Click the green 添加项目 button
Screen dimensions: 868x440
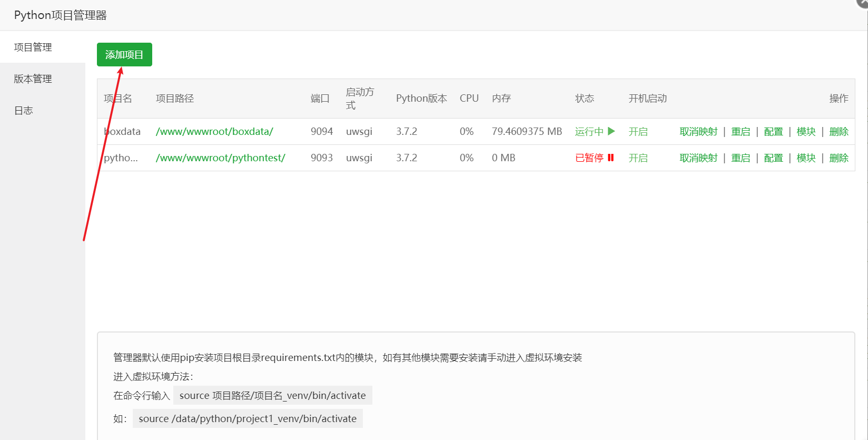[x=124, y=55]
